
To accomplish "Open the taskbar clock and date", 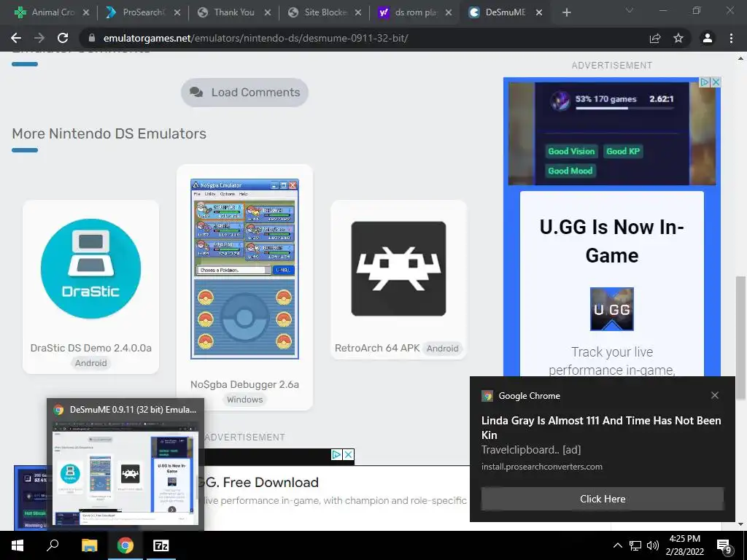I will [684, 545].
